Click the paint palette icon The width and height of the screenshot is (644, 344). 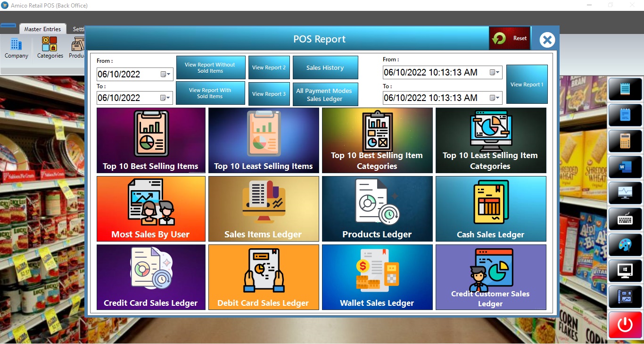click(625, 245)
